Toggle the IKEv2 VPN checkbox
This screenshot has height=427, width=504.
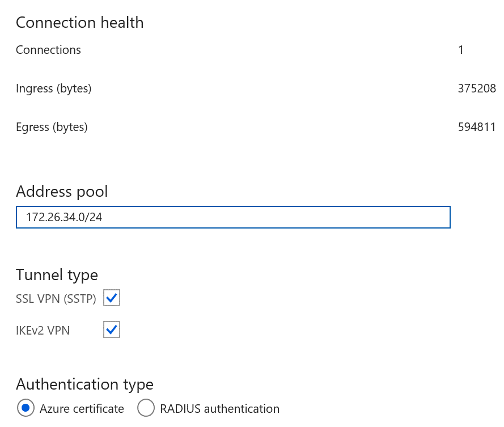112,329
